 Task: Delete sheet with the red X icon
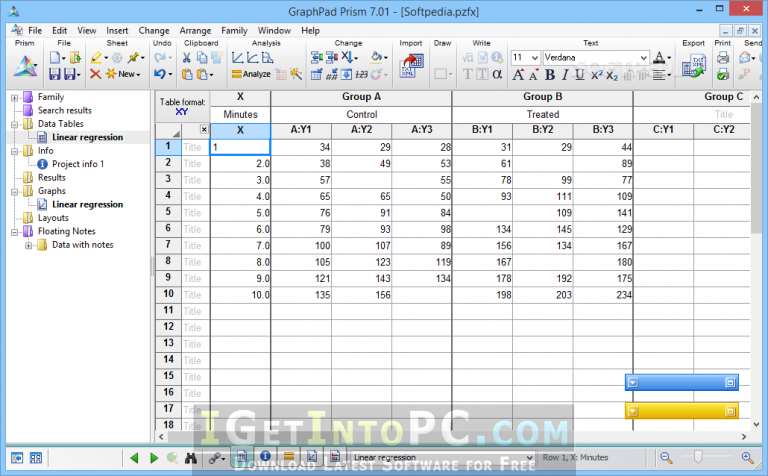coord(96,74)
